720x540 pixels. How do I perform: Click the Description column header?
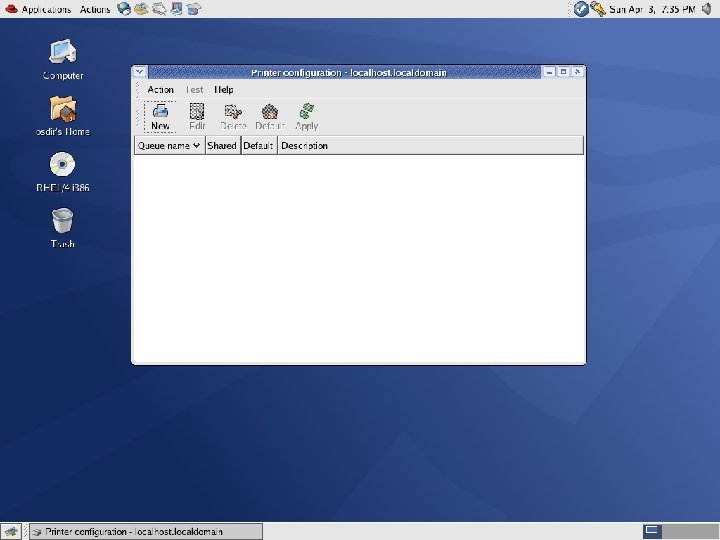pos(430,146)
